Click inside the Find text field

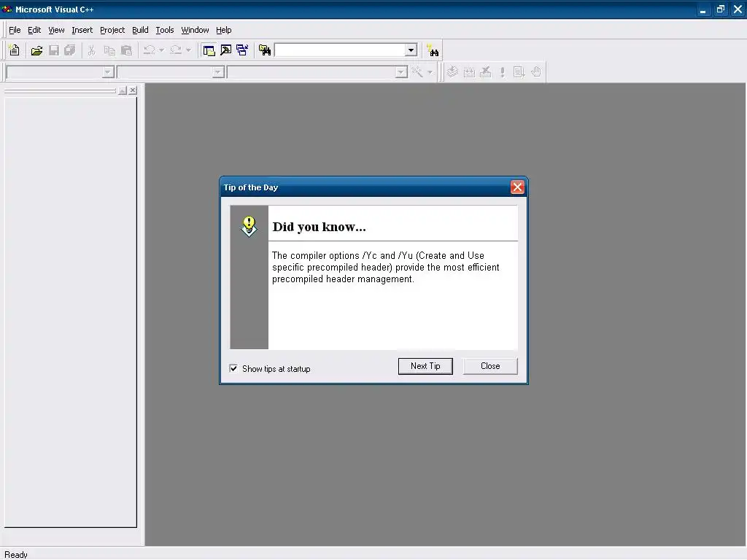[x=340, y=50]
